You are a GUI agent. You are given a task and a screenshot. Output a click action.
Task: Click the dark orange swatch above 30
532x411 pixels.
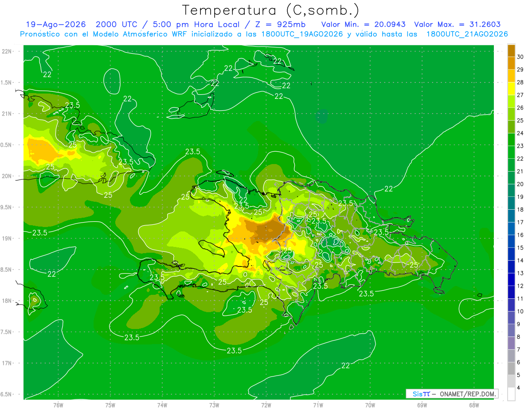pyautogui.click(x=511, y=51)
